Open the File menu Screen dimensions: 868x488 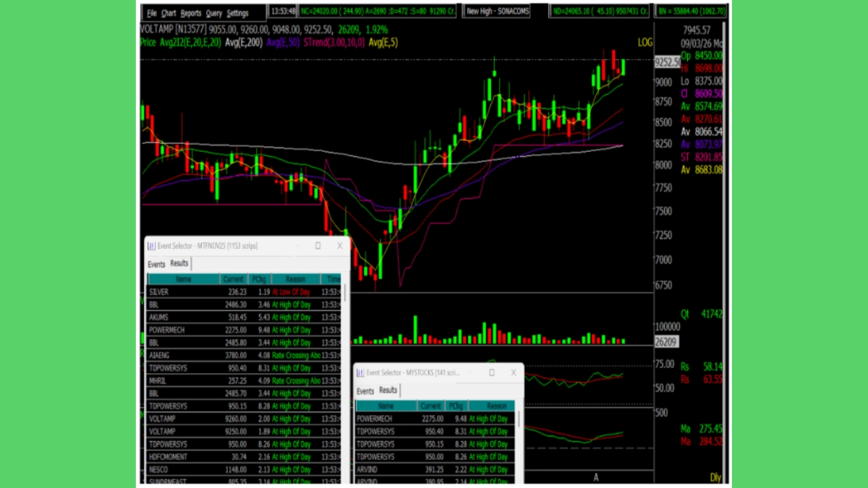pos(151,13)
